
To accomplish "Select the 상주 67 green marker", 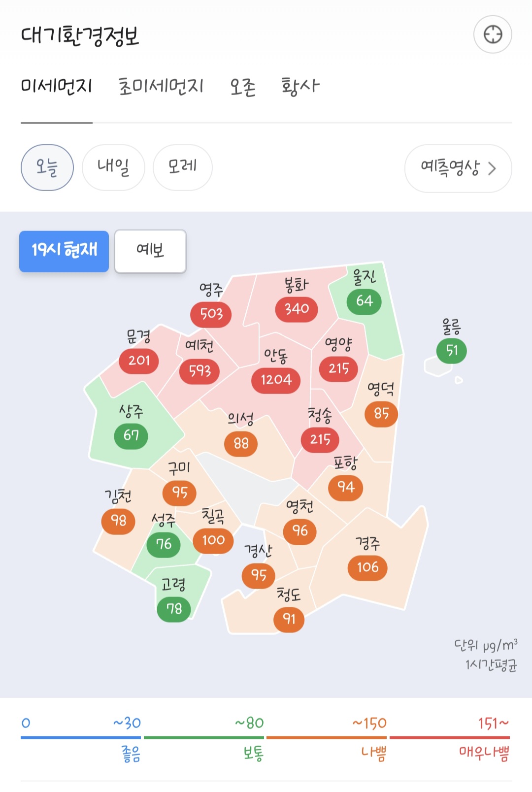I will (131, 436).
